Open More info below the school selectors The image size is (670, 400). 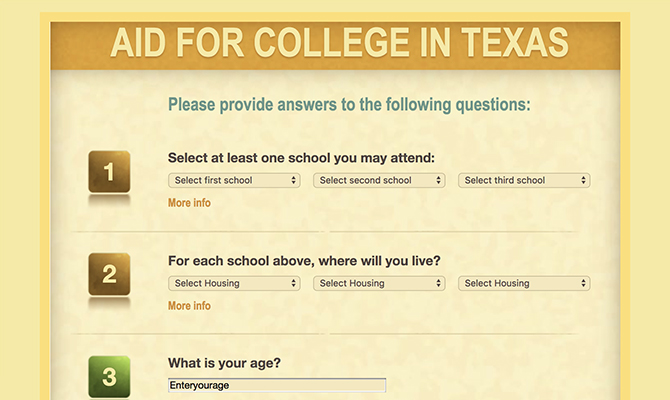(189, 203)
